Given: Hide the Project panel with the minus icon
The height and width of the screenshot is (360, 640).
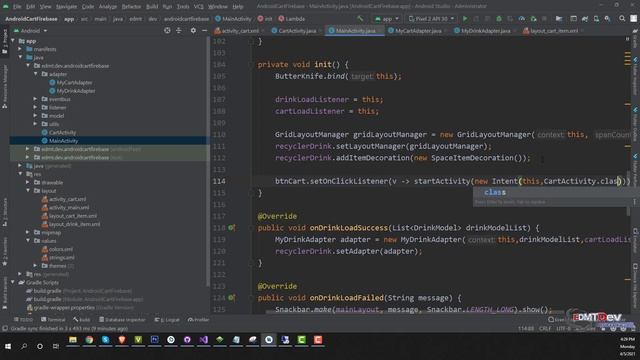Looking at the screenshot, I should (204, 31).
